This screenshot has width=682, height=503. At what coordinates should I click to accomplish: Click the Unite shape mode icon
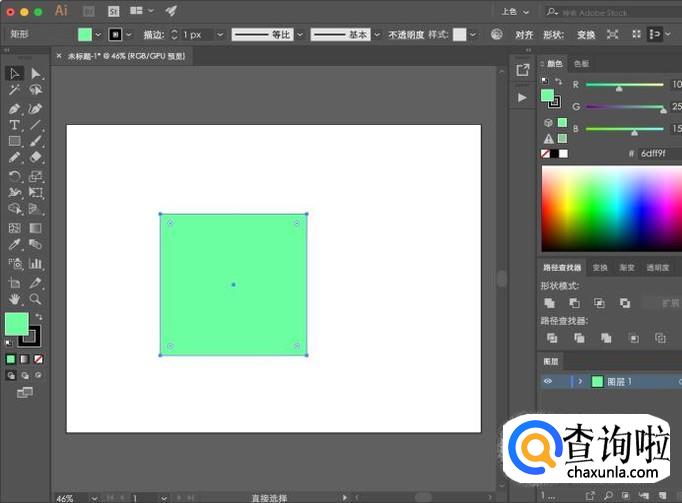pyautogui.click(x=549, y=303)
